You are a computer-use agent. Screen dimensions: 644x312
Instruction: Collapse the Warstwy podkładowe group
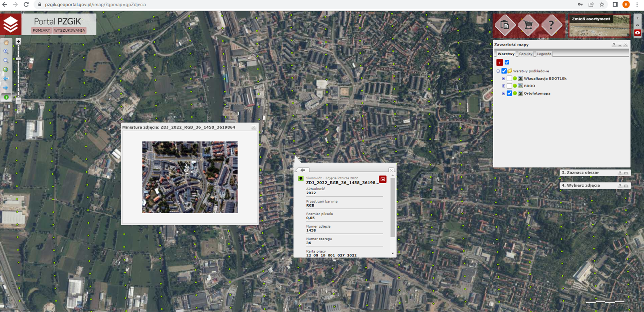pyautogui.click(x=498, y=71)
